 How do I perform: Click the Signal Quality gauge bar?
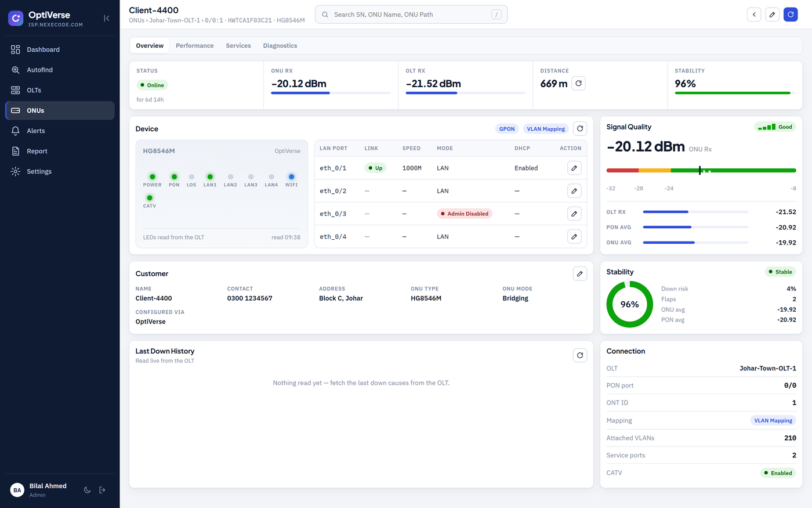coord(701,171)
